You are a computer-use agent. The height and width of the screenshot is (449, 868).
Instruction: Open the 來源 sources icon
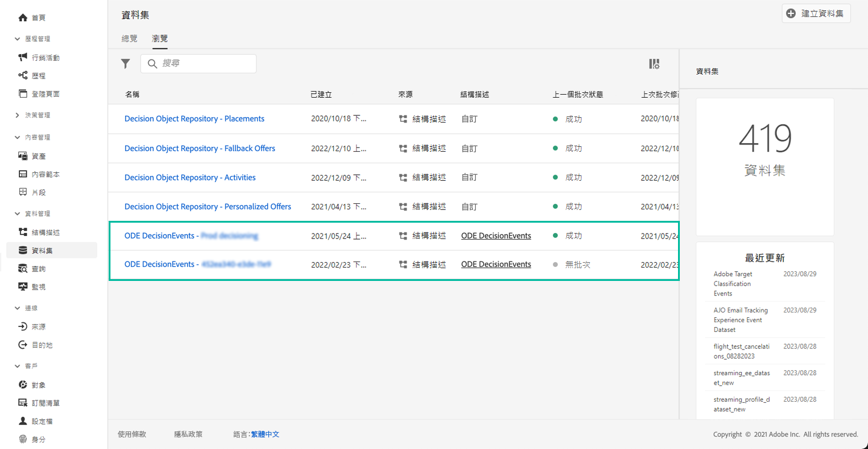[23, 327]
